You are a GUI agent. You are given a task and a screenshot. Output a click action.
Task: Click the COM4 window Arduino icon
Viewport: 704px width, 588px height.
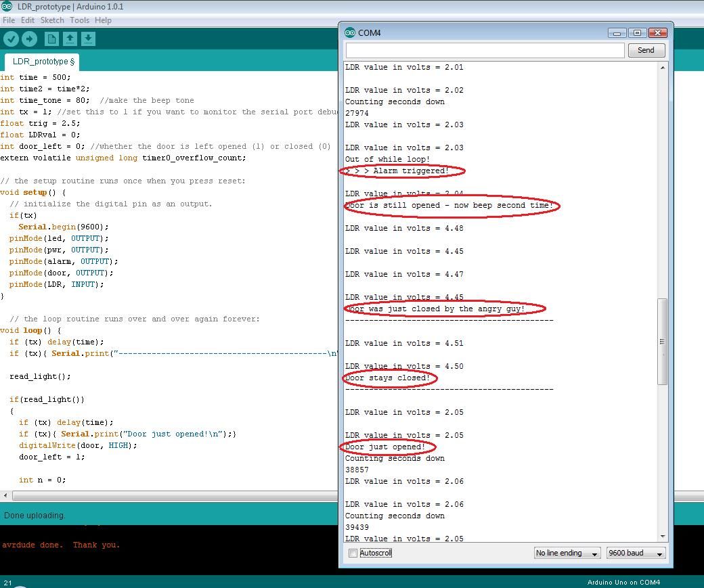tap(350, 32)
